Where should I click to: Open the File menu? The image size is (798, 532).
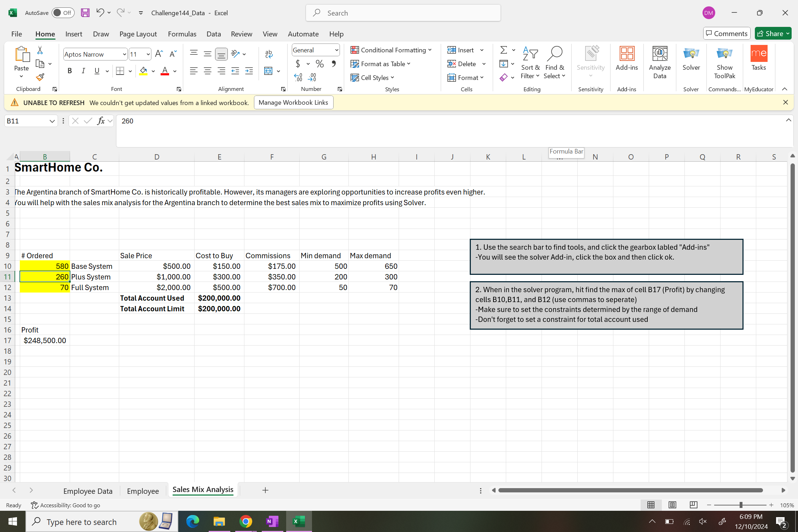click(17, 34)
